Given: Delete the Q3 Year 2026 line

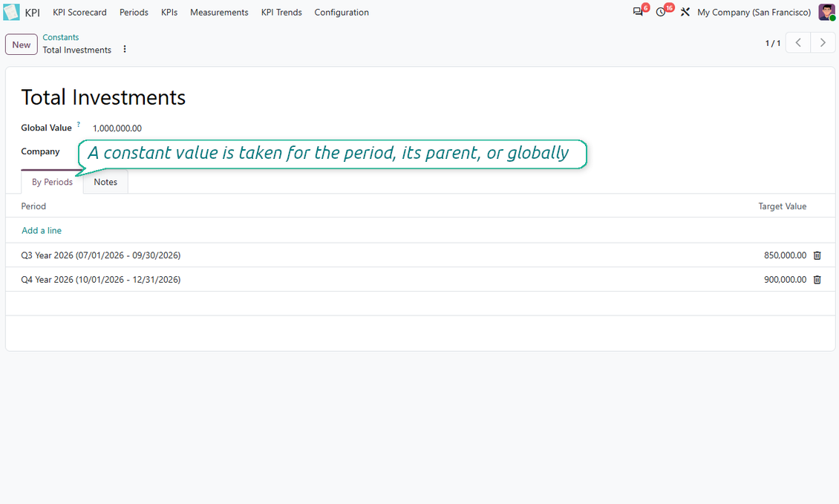Looking at the screenshot, I should [x=817, y=255].
